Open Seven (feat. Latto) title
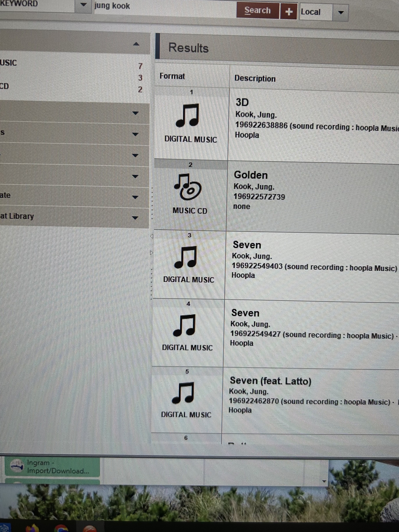Viewport: 399px width, 532px height. (x=270, y=381)
